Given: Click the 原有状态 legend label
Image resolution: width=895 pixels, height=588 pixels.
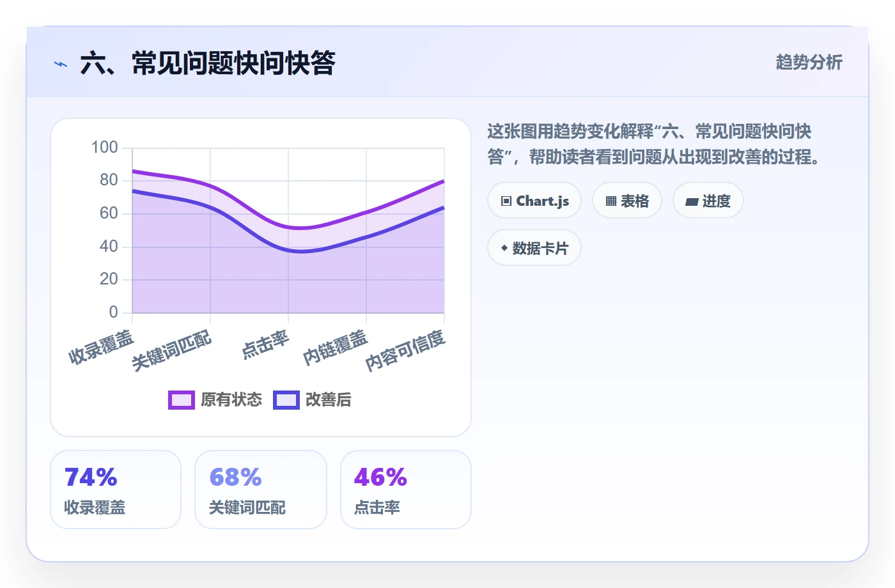Looking at the screenshot, I should [231, 400].
